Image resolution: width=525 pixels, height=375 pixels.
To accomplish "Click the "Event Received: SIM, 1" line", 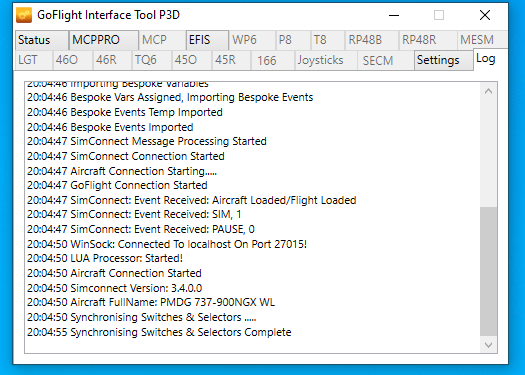I will (x=134, y=214).
